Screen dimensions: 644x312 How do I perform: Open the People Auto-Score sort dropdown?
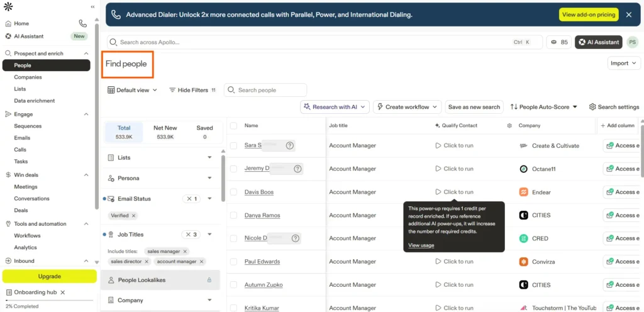tap(544, 107)
